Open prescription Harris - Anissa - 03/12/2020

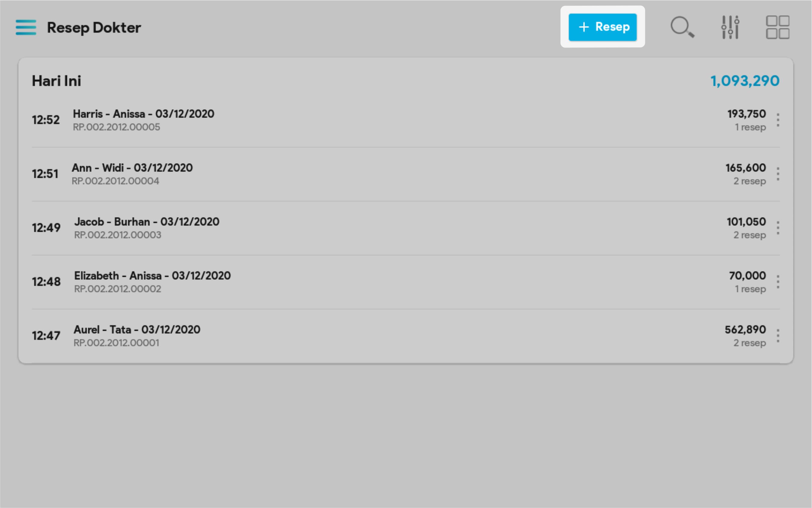tap(143, 114)
